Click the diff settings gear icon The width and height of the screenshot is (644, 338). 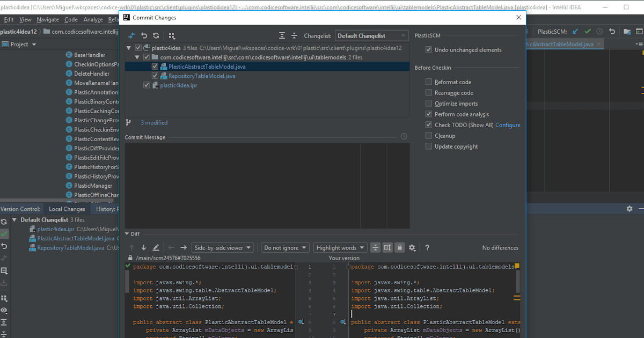tap(412, 247)
